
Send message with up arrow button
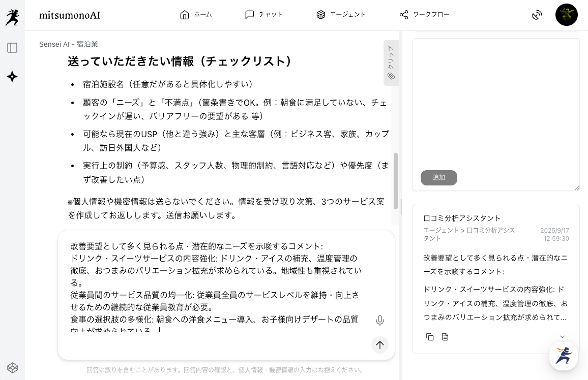tap(379, 345)
